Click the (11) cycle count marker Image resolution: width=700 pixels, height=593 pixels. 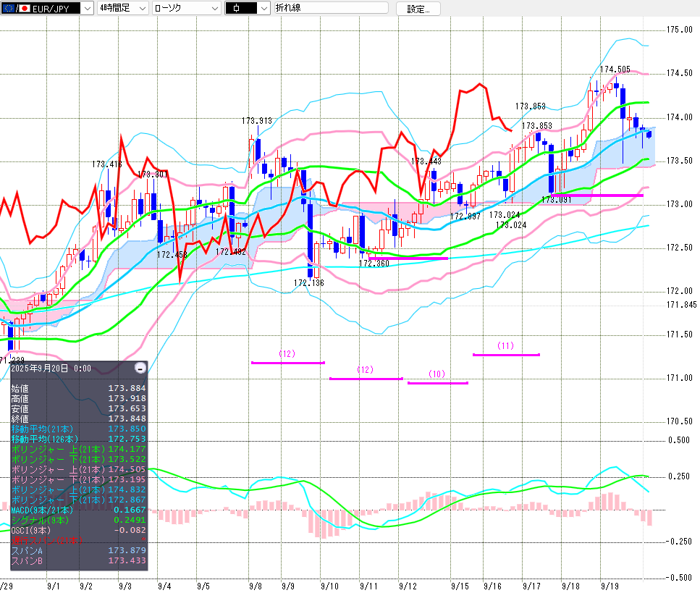point(505,345)
